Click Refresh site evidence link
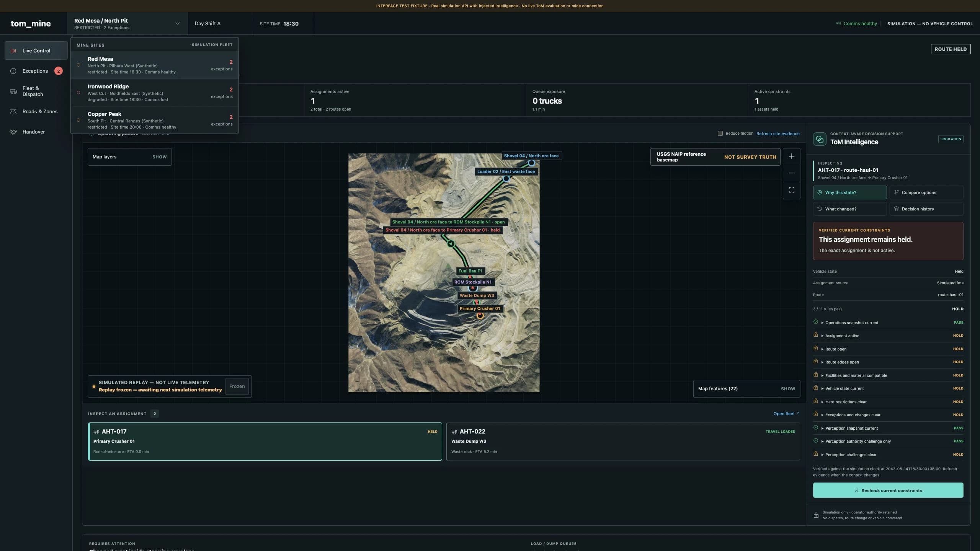980x551 pixels. coord(778,134)
